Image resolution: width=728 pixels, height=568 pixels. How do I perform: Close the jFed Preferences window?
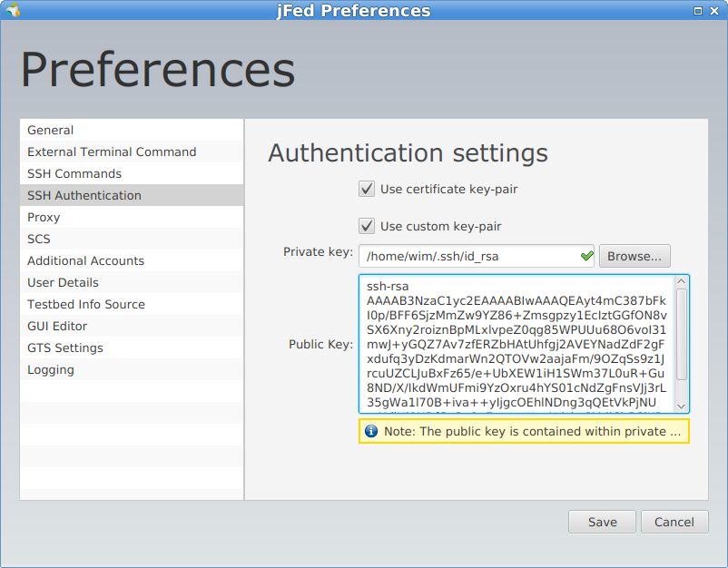[714, 11]
